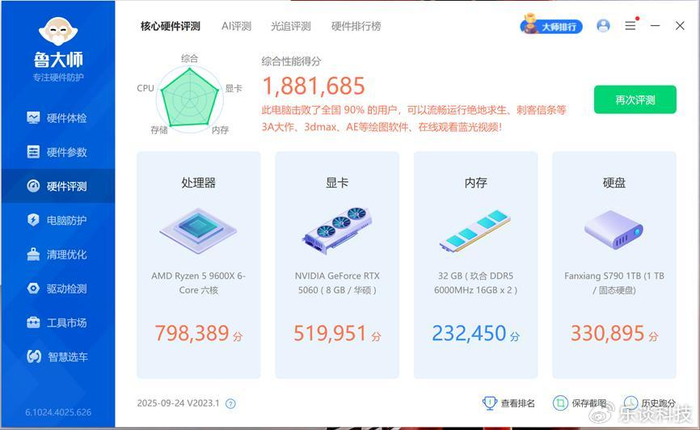Open 硬件体检 in sidebar
Viewport: 700px width, 430px height.
tap(57, 118)
